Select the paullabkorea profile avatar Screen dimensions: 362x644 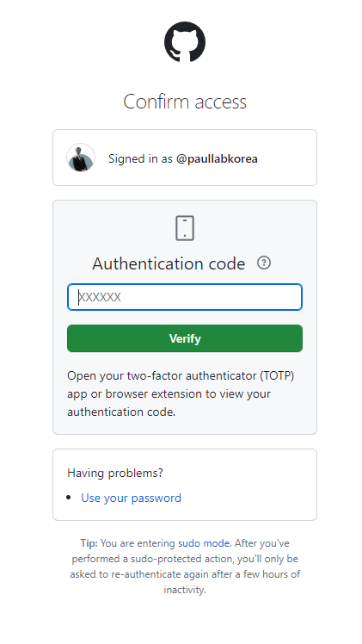tap(81, 158)
